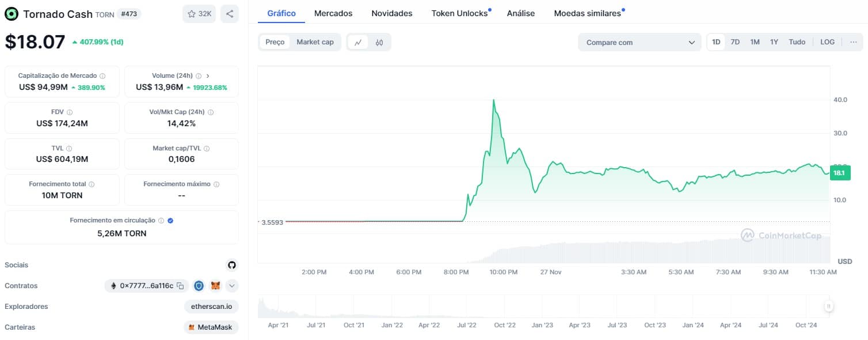
Task: Show the Preço chart mode
Action: coord(275,42)
